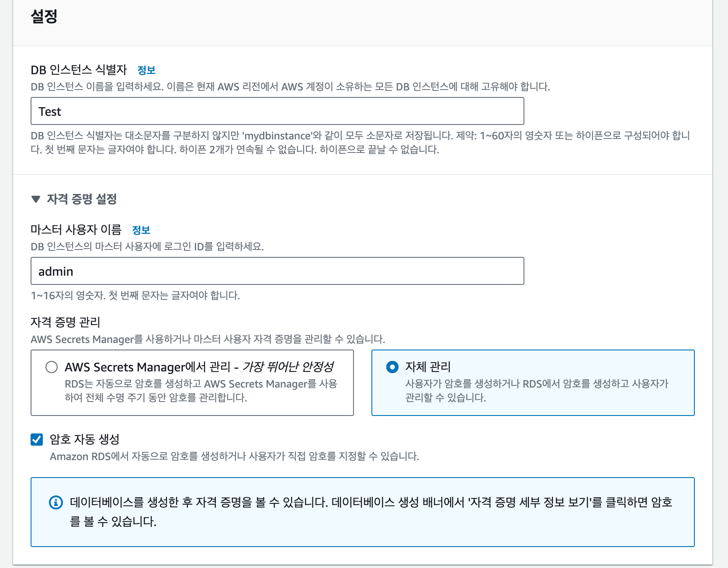Open the 정보 link next to DB 인스턴스 식별자

[146, 70]
